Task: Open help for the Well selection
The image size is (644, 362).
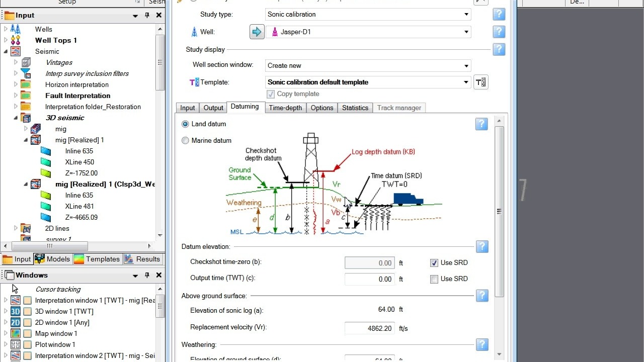Action: pos(499,32)
